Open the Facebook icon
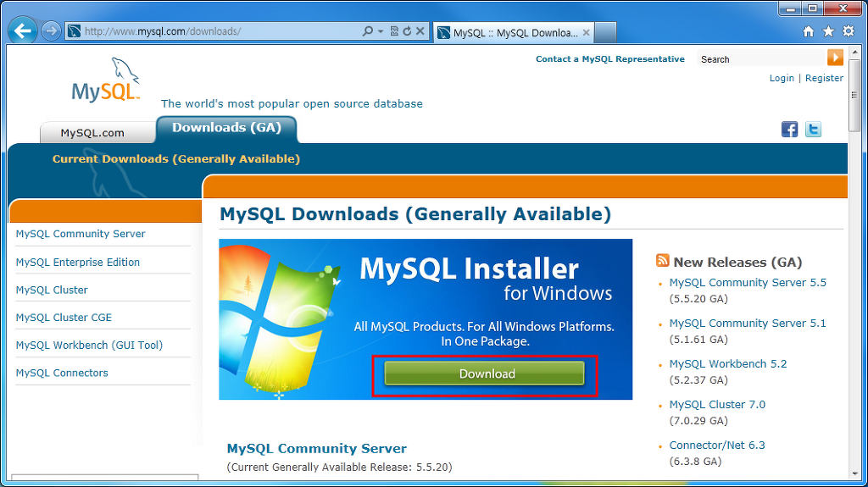 click(789, 130)
